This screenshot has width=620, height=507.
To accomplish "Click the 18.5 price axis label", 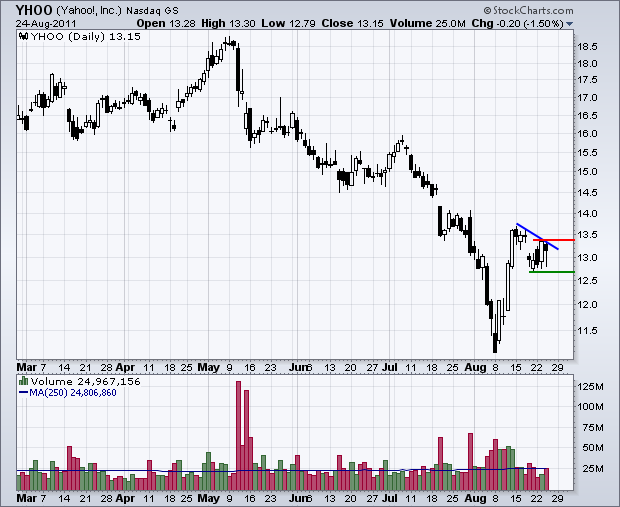I will [587, 47].
